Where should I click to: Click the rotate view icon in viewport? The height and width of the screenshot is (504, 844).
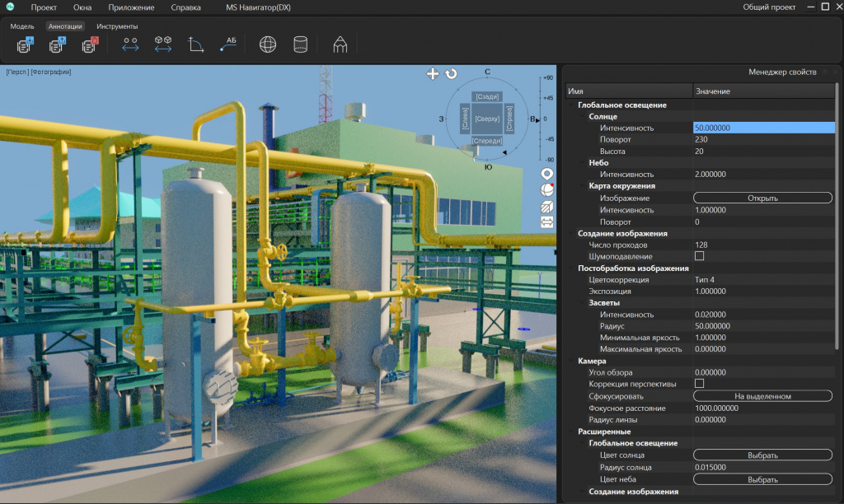click(x=451, y=73)
